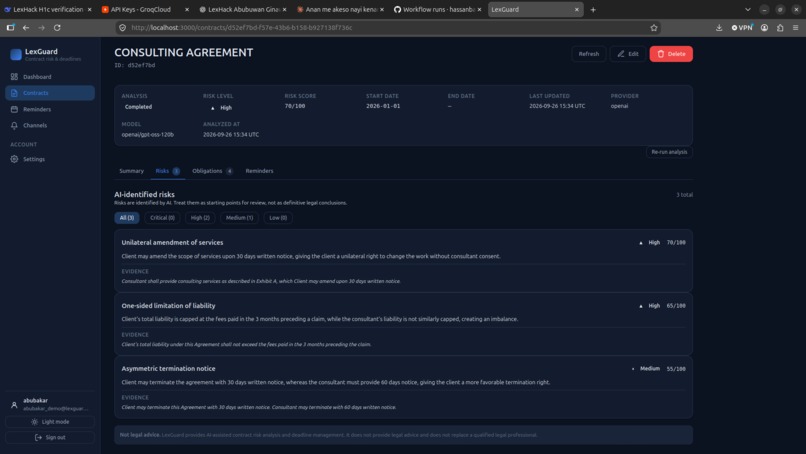Filter risks by Medium (1)

[240, 218]
